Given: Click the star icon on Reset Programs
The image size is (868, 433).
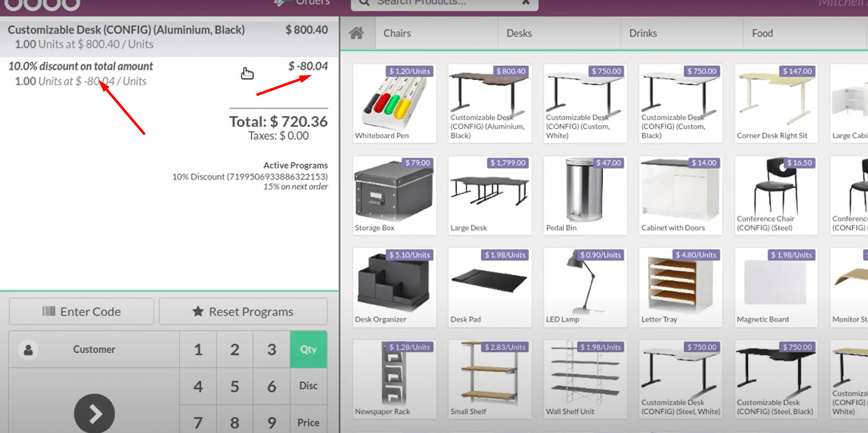Looking at the screenshot, I should point(198,311).
